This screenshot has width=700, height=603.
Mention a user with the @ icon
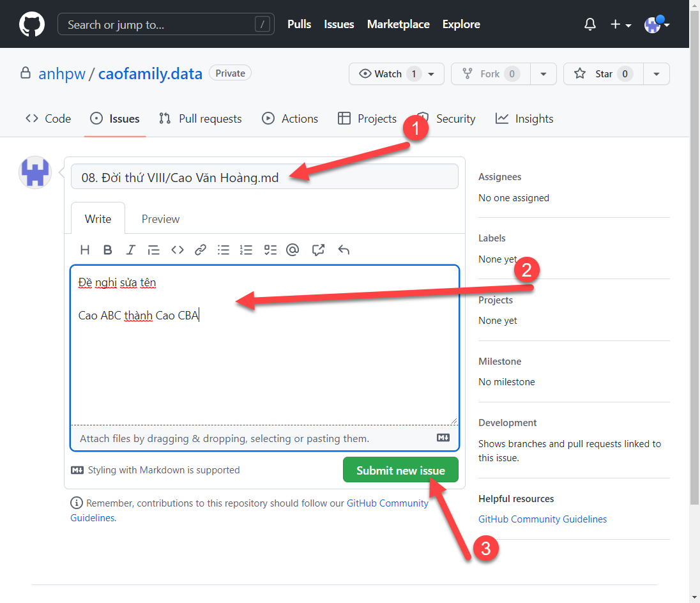(293, 250)
